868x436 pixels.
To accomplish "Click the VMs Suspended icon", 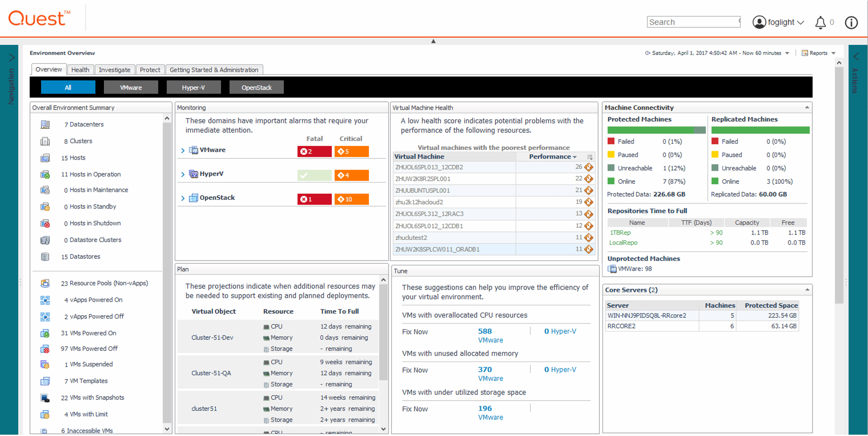I will [45, 365].
